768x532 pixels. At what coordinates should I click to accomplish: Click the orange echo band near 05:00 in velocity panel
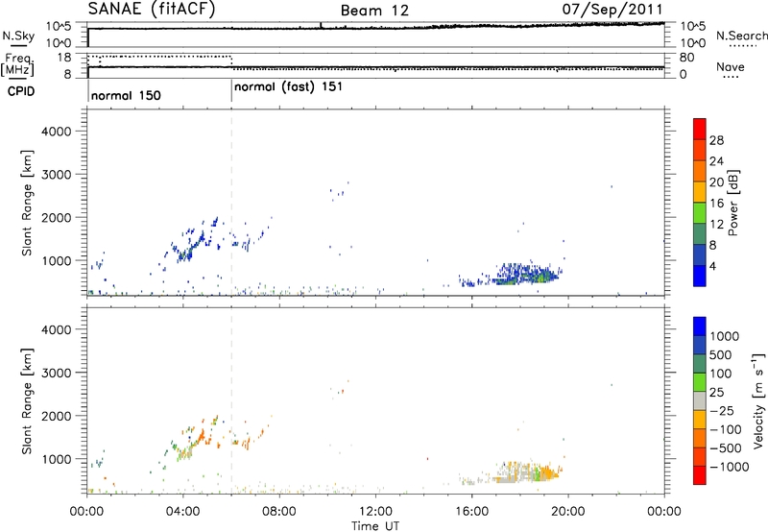click(x=201, y=436)
